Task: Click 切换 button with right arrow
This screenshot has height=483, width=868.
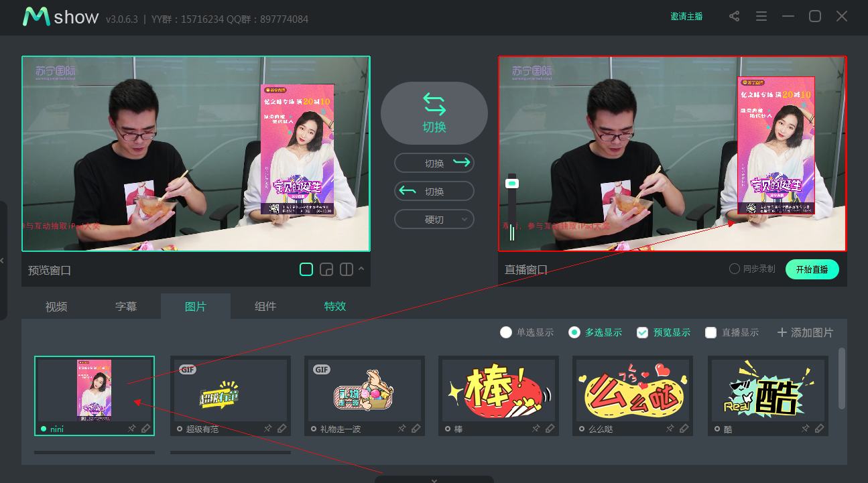Action: pyautogui.click(x=434, y=163)
